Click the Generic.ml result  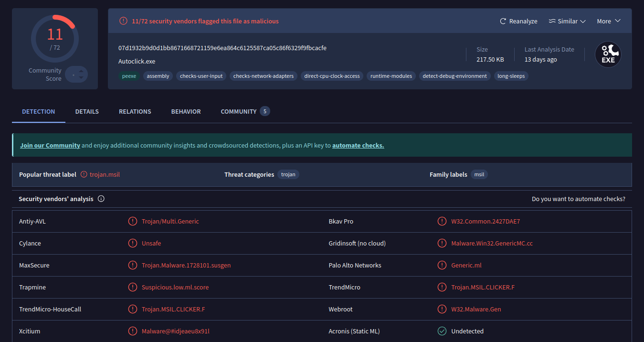click(466, 265)
